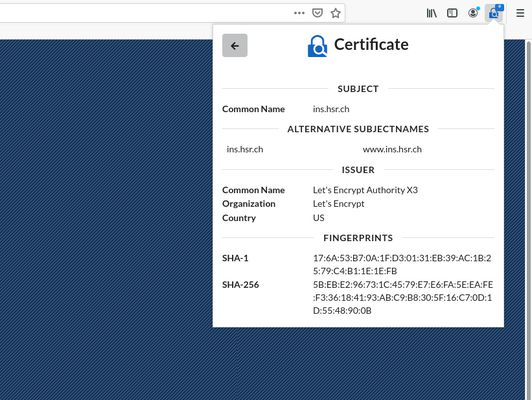Click the FINGERPRINTS section heading
This screenshot has height=400, width=532.
(358, 238)
